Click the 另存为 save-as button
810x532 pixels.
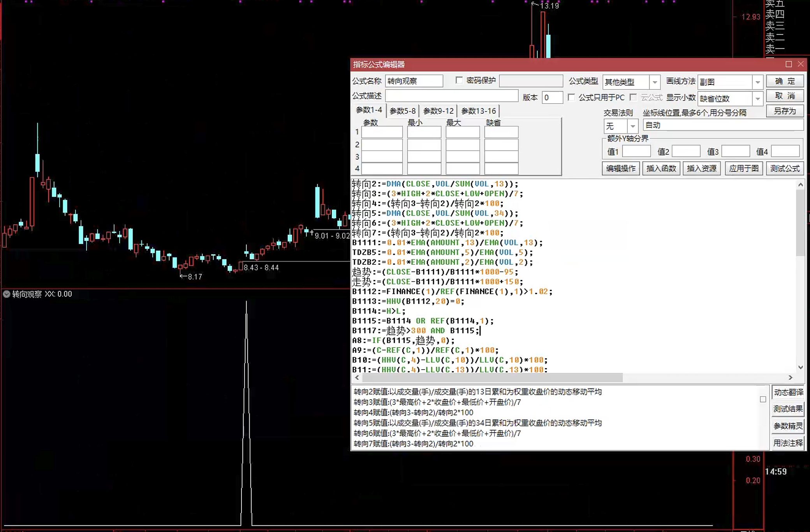(784, 111)
